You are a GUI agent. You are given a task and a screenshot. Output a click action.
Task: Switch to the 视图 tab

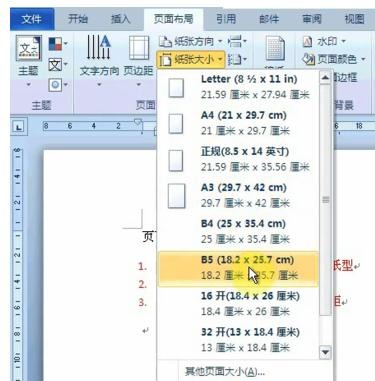pyautogui.click(x=354, y=19)
